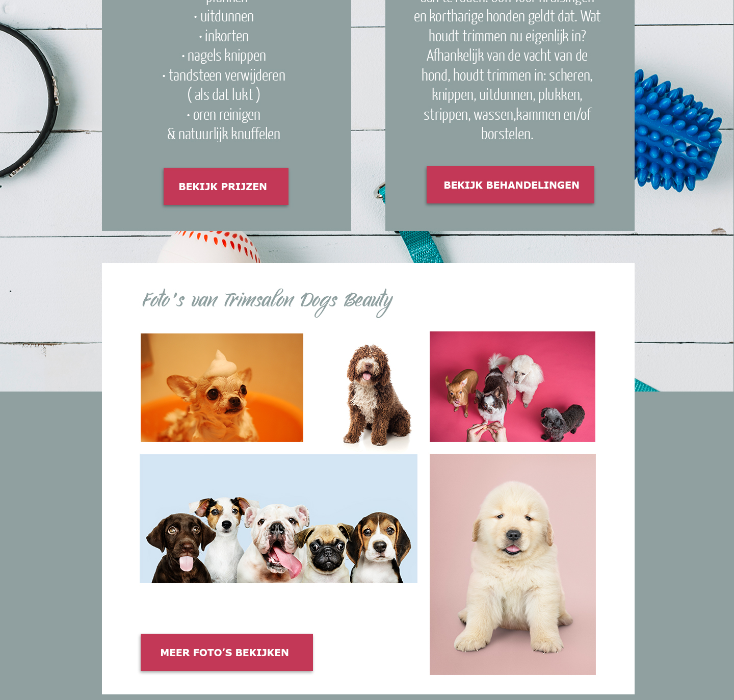Click the red-dotted ball behind the gallery
Screen dimensions: 734x700
pos(209,247)
